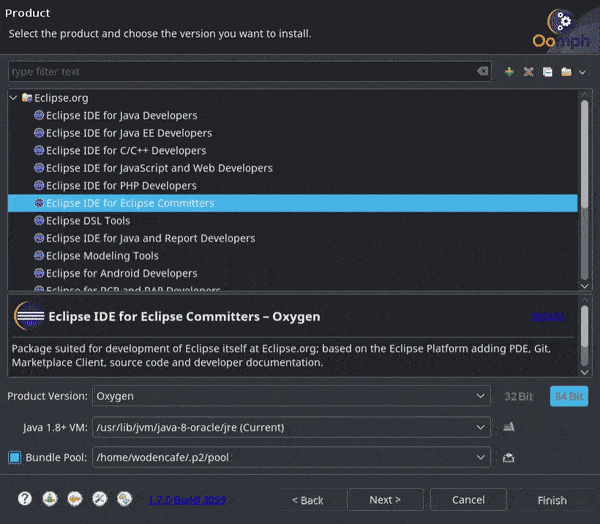Select Eclipse IDE for Java EE Developers

129,133
